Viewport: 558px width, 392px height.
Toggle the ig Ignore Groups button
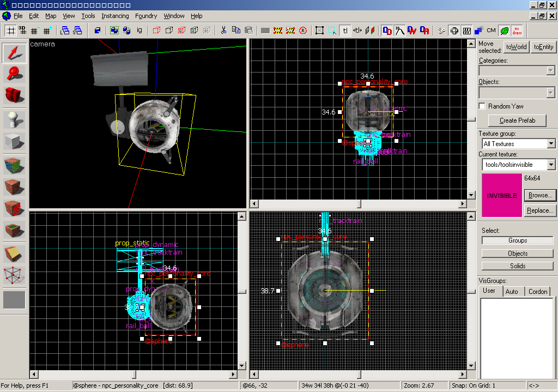[139, 31]
